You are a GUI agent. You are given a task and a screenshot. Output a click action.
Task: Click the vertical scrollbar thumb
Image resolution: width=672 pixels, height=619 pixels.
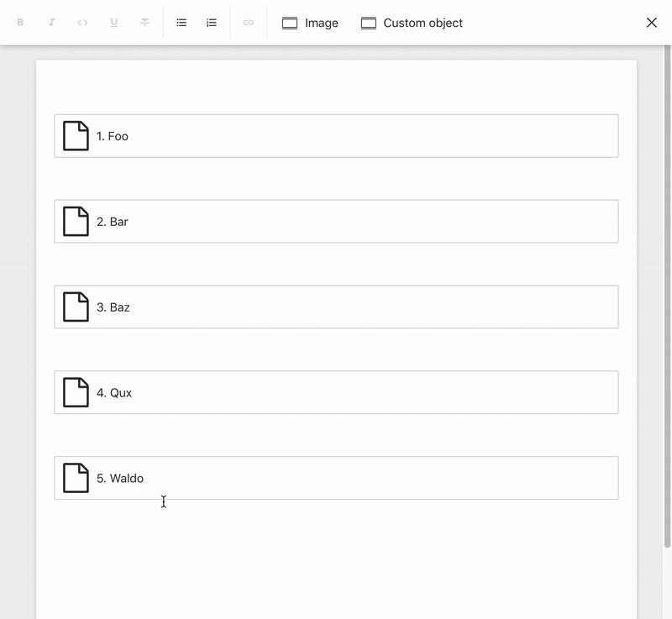point(667,296)
